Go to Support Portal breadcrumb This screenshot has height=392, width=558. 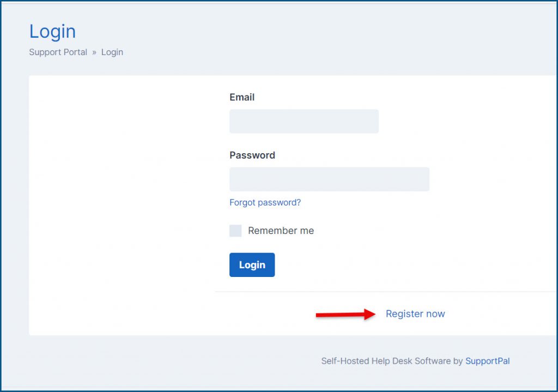tap(58, 52)
